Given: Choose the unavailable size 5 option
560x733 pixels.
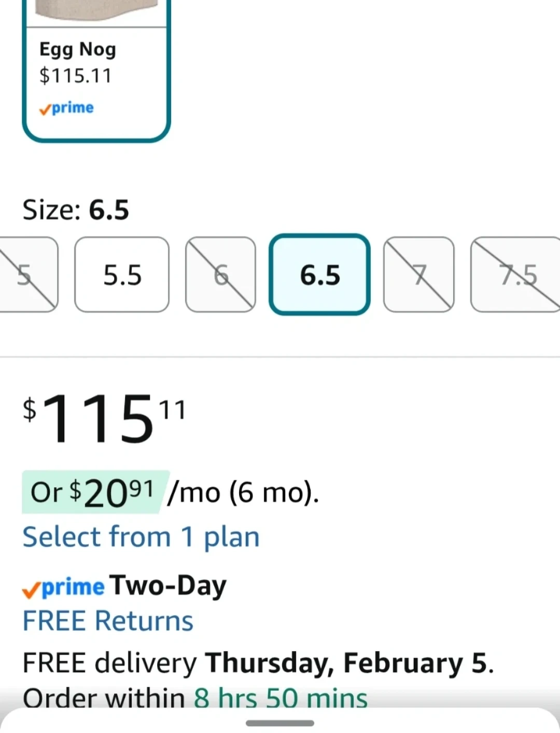Looking at the screenshot, I should pos(28,274).
